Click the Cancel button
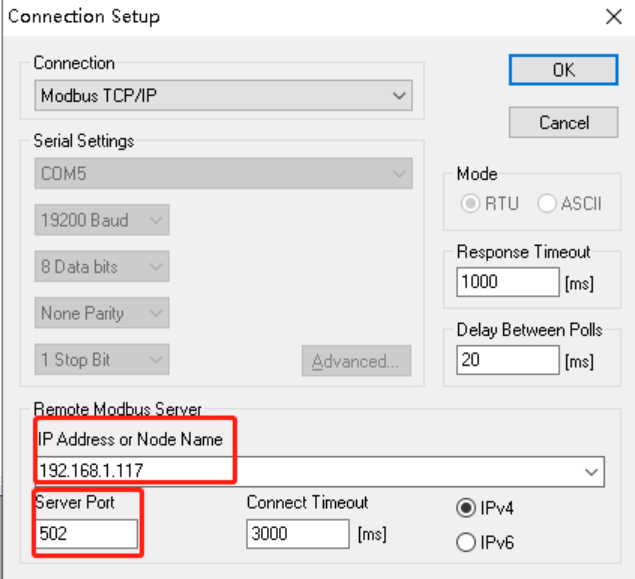This screenshot has height=579, width=635. [x=563, y=123]
